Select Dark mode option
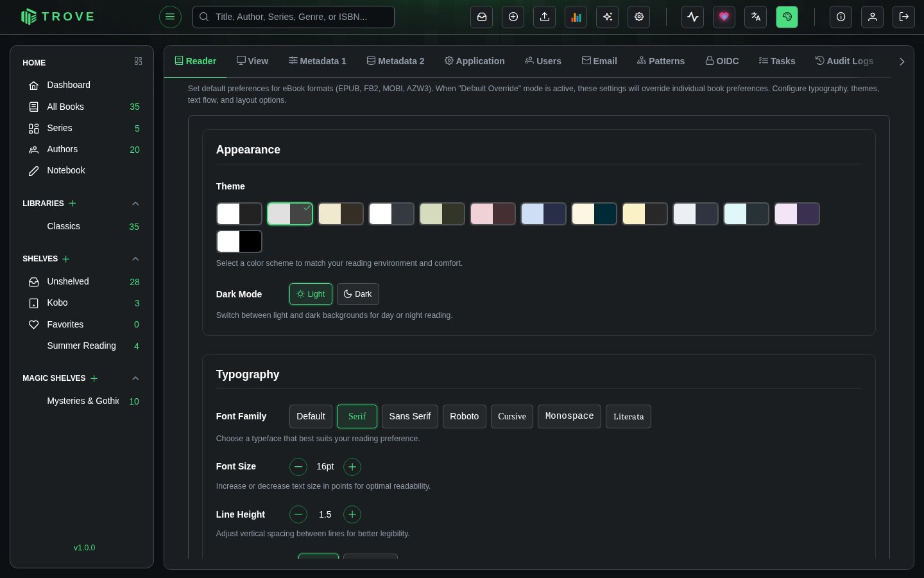The width and height of the screenshot is (924, 578). 358,294
